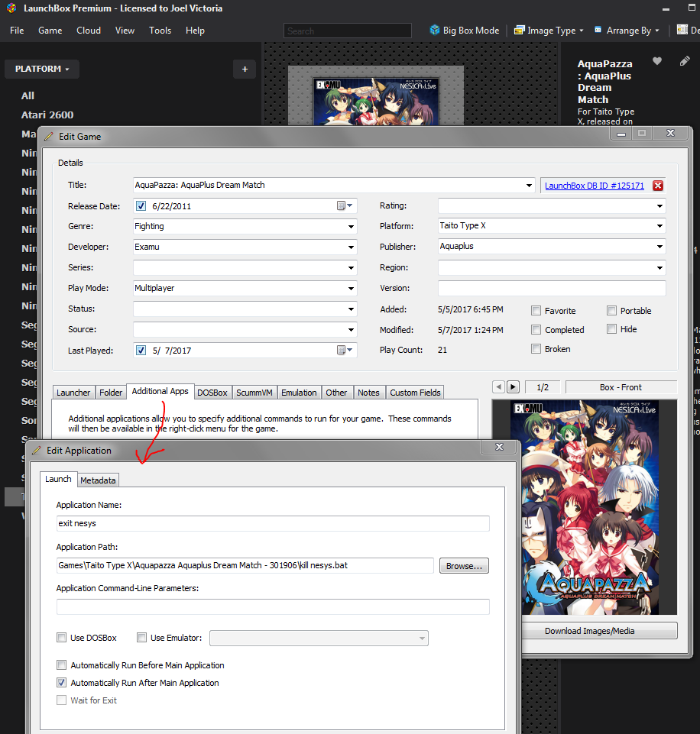This screenshot has width=700, height=734.
Task: Minimize the Edit Game window
Action: click(x=621, y=134)
